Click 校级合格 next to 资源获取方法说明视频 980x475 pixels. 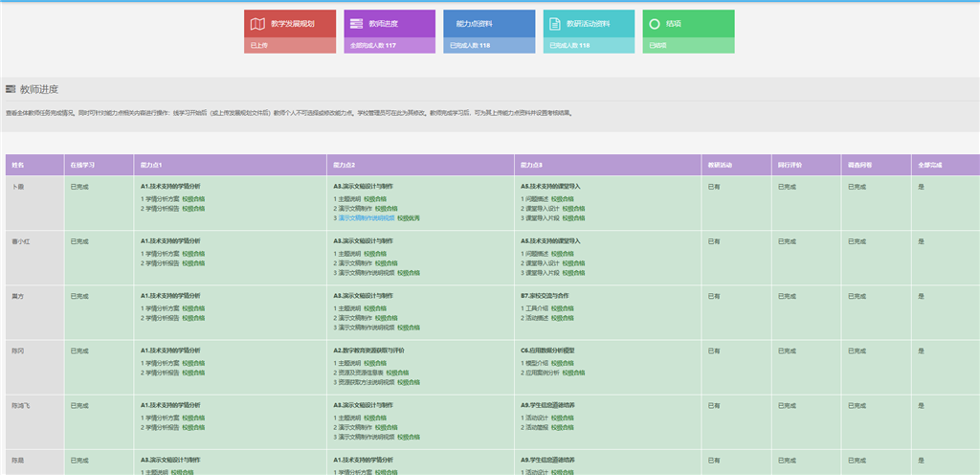(409, 382)
